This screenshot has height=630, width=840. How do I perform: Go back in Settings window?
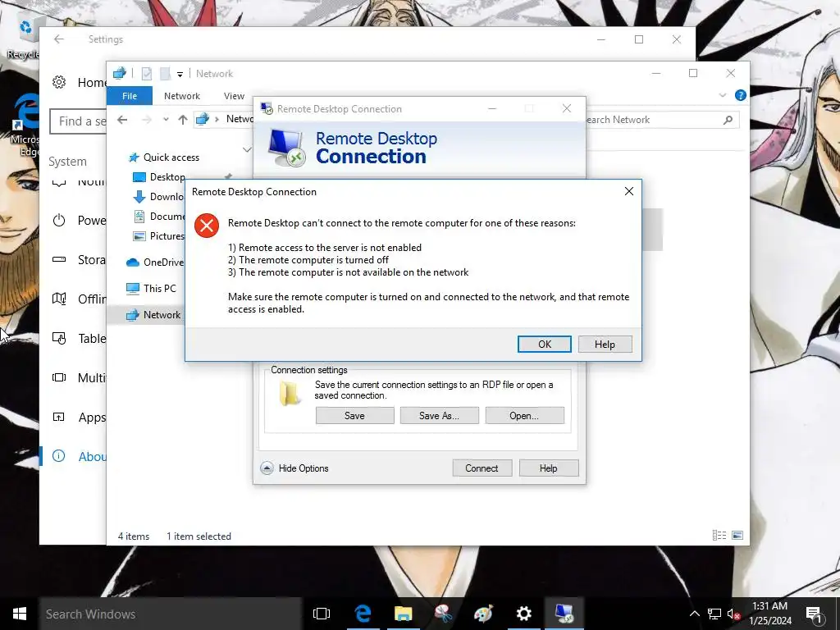(x=59, y=39)
